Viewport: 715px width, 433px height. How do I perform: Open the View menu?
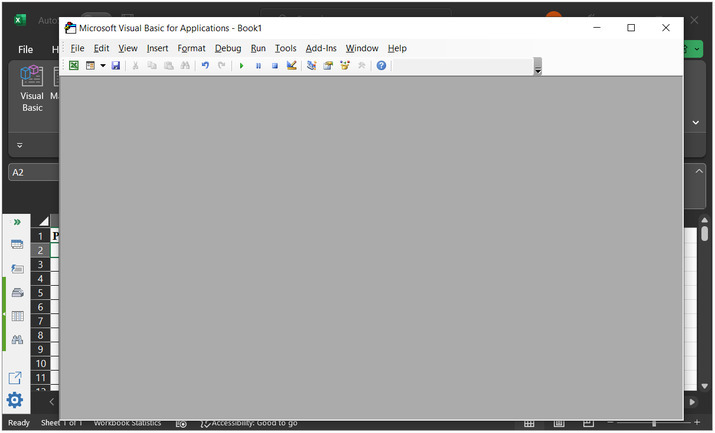point(128,48)
